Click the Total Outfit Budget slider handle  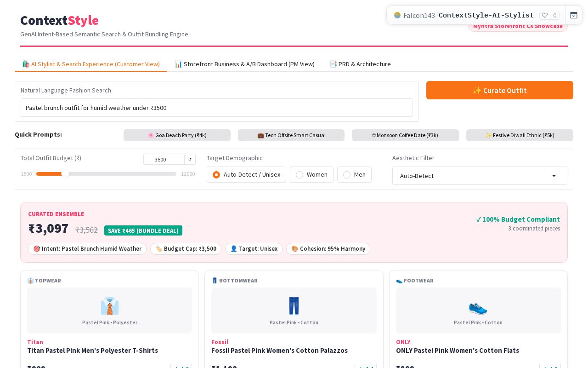[x=65, y=174]
